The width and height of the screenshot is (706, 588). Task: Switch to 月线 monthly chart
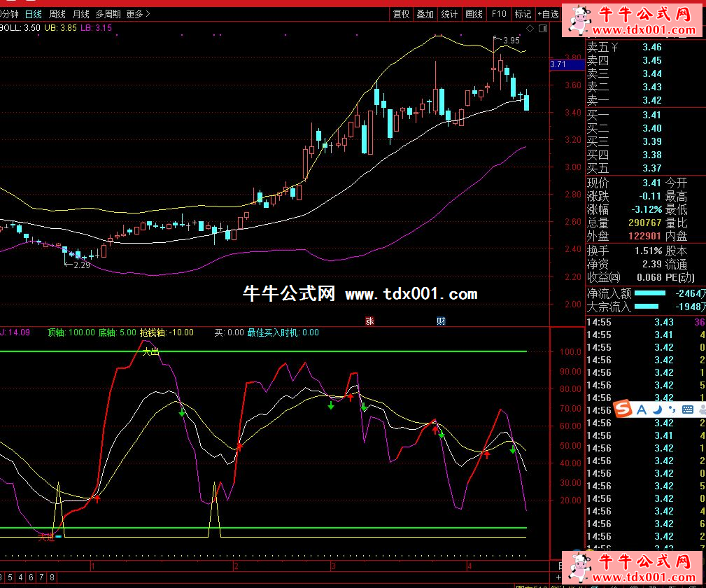tap(81, 14)
